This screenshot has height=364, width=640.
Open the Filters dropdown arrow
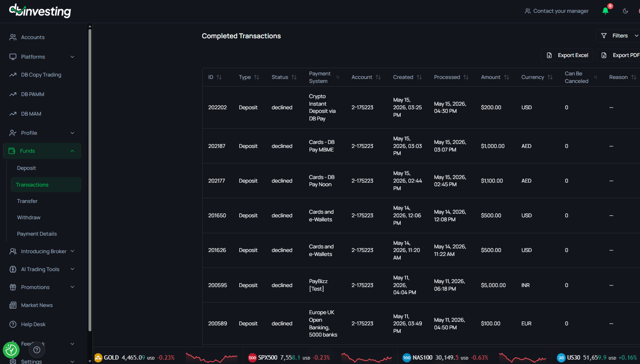[x=636, y=35]
